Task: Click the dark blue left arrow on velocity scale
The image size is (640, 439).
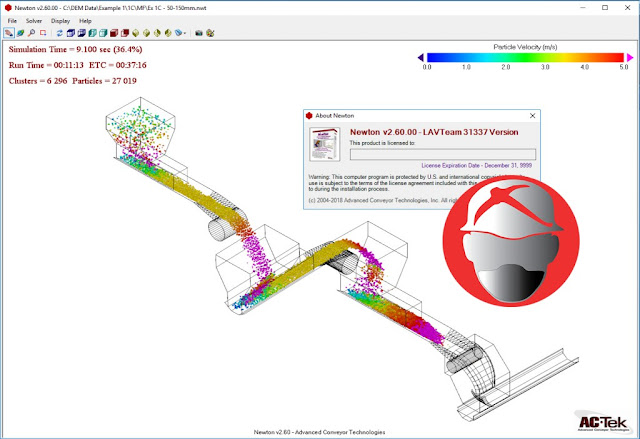Action: pyautogui.click(x=420, y=58)
